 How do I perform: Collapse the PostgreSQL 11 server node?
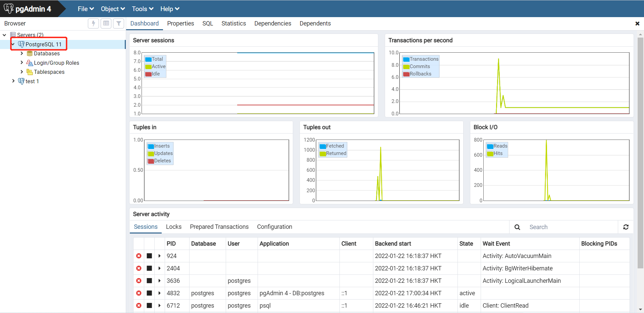tap(13, 44)
